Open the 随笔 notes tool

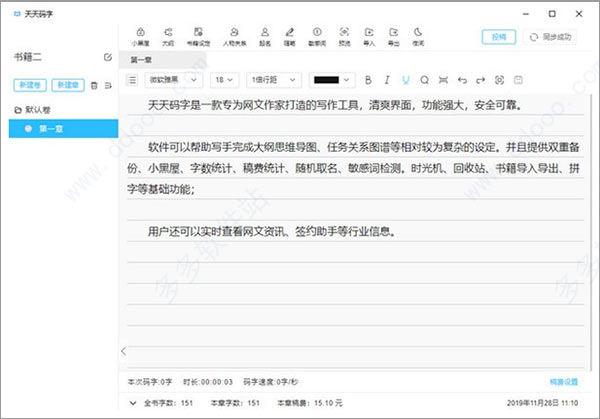tap(290, 37)
